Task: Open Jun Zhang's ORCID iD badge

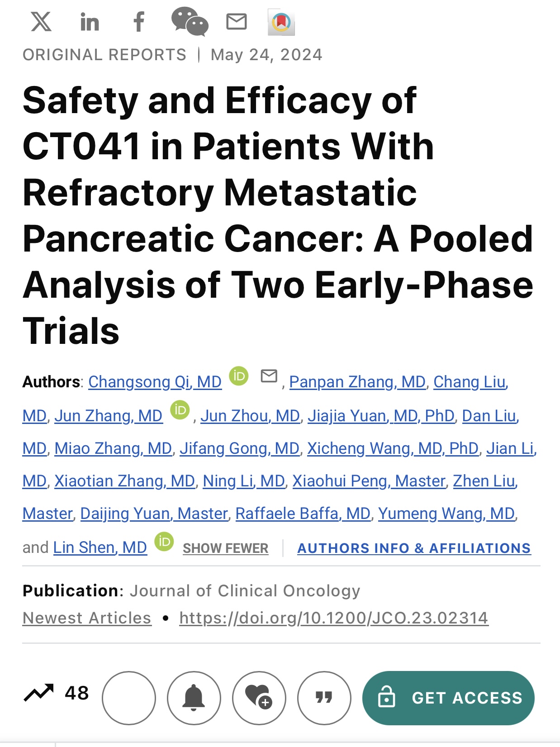Action: click(180, 410)
